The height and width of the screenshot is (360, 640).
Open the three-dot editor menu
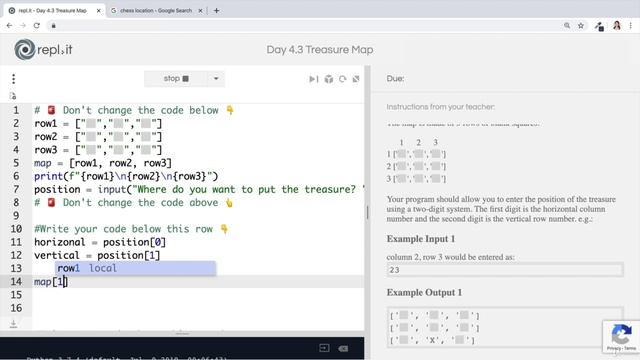pos(13,79)
